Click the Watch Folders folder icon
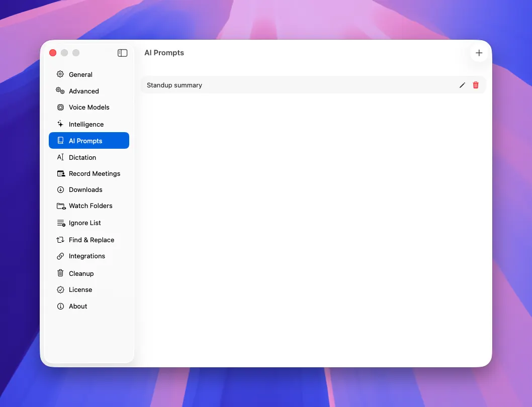Viewport: 532px width, 407px height. pyautogui.click(x=61, y=206)
